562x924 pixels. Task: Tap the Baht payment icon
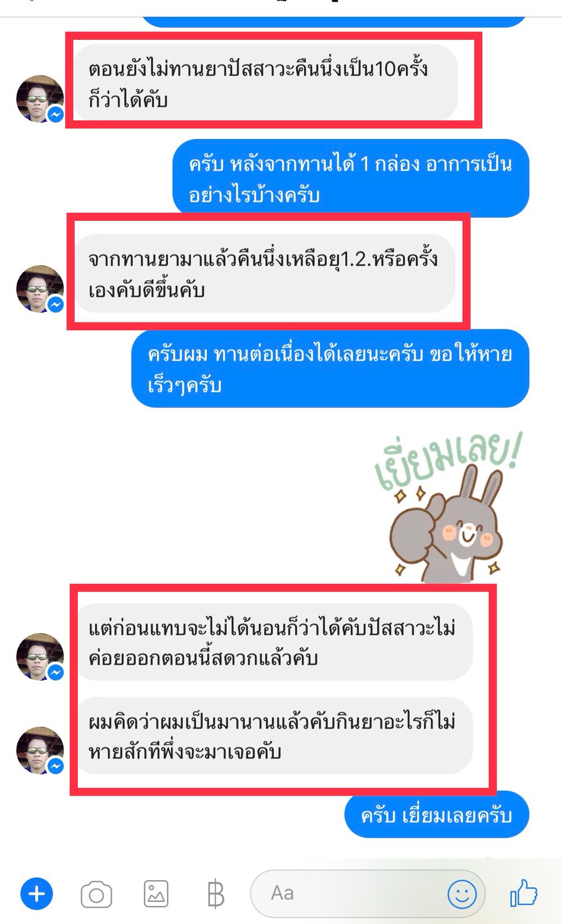(216, 894)
